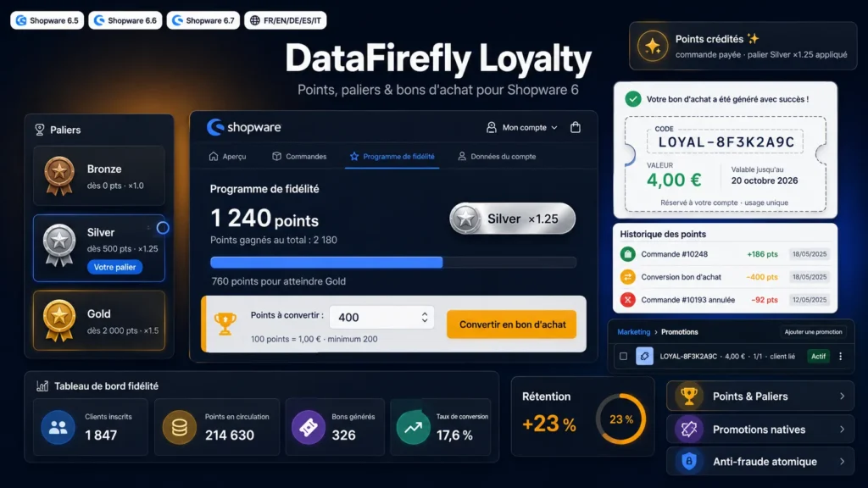The width and height of the screenshot is (868, 488).
Task: Open the three-dot menu for LOYAL-8F3K2A9C promotion
Action: click(x=840, y=357)
